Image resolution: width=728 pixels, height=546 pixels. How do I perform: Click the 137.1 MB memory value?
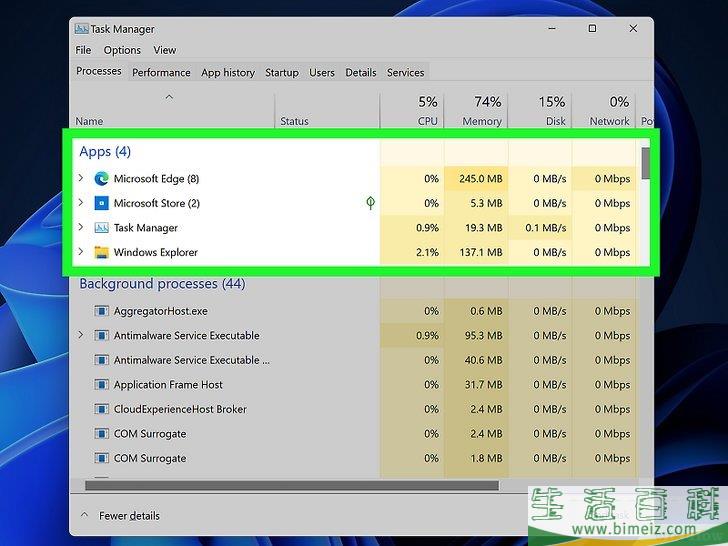click(481, 252)
